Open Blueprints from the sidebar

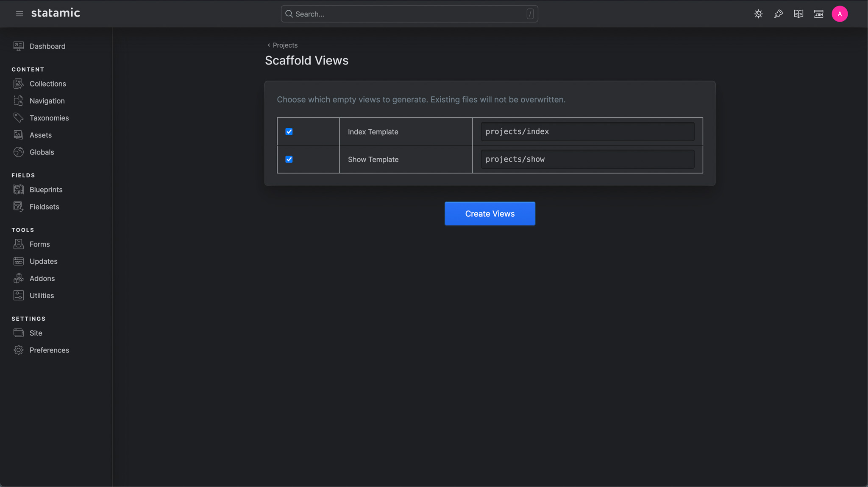(x=46, y=190)
